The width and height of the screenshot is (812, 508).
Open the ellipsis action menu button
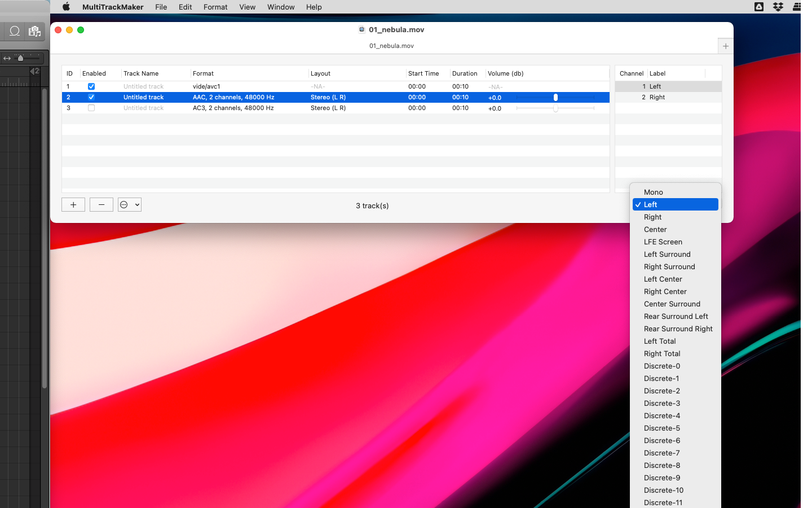[130, 205]
